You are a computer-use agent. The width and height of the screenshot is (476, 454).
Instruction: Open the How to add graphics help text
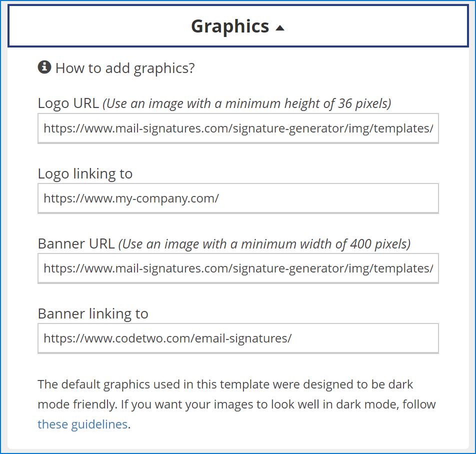tap(125, 68)
